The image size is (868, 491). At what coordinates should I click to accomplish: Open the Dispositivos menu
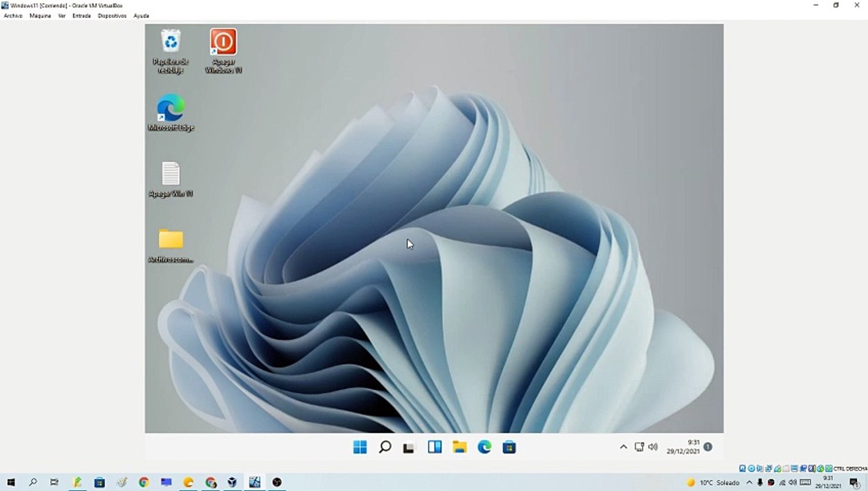[x=112, y=16]
